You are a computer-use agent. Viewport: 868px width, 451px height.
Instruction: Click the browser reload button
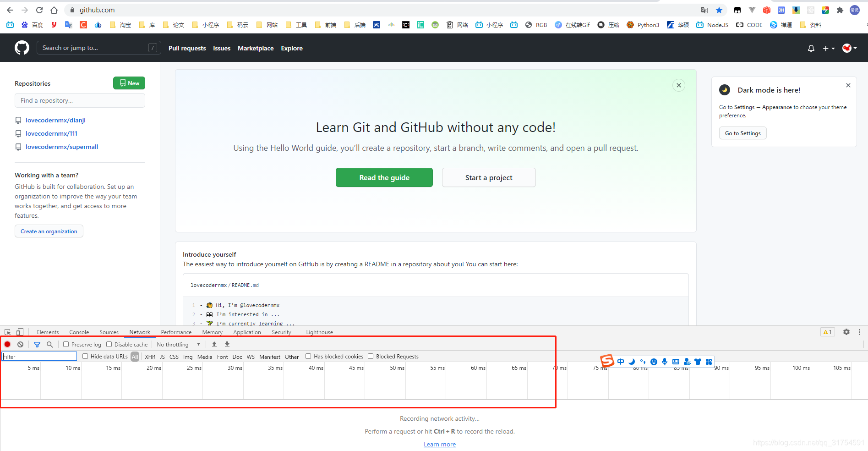pyautogui.click(x=39, y=10)
